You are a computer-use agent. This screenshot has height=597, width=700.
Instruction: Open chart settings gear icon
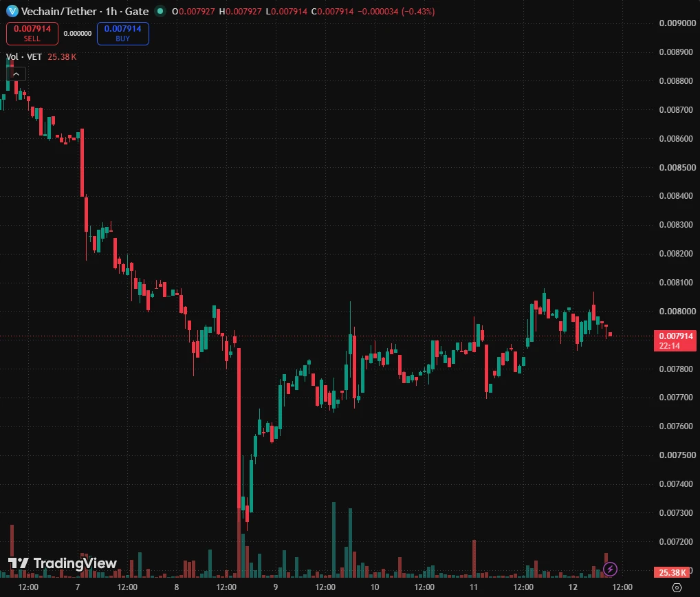click(677, 587)
